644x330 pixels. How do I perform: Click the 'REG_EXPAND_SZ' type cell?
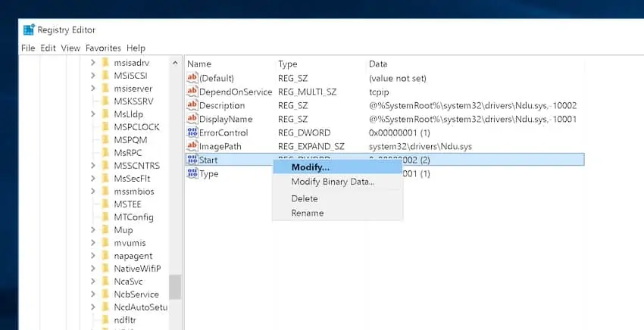pos(311,146)
